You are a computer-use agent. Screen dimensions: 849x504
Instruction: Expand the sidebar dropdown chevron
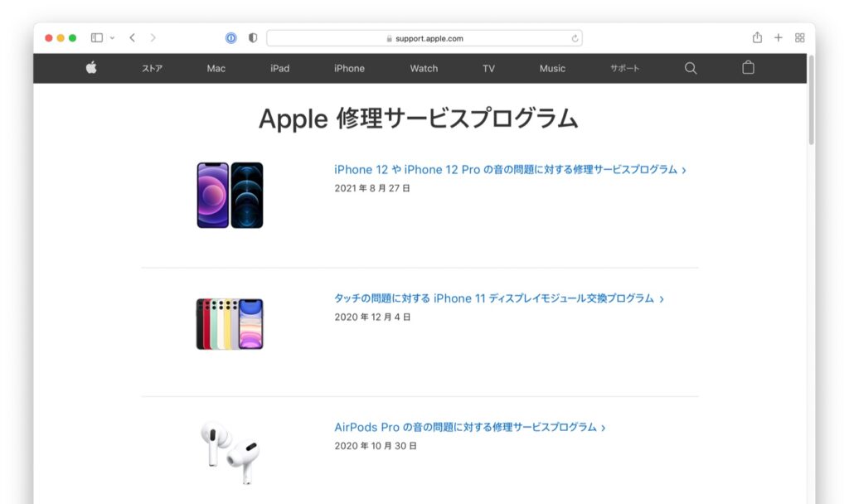tap(112, 38)
